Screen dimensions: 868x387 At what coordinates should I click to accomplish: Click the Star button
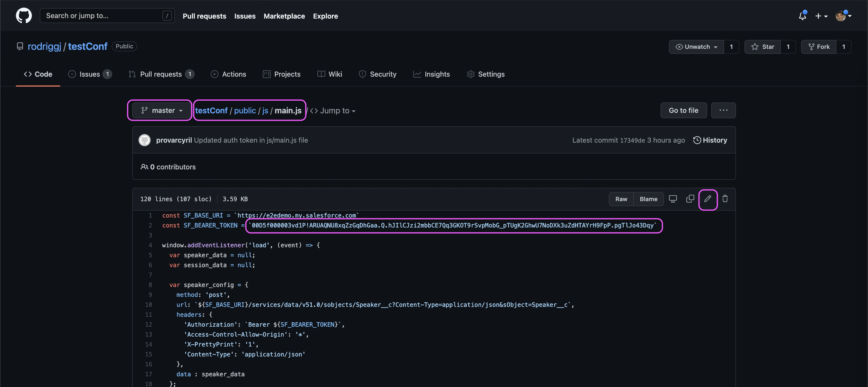coord(763,47)
